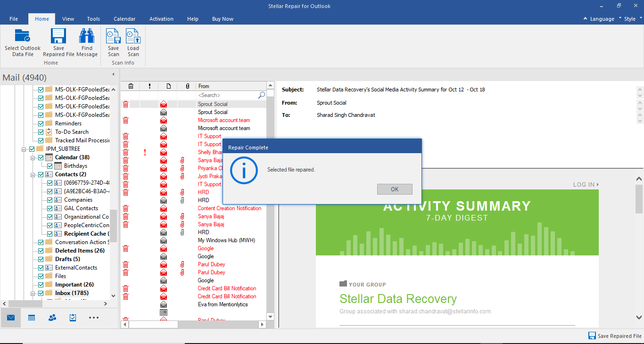Click the Select Outlook Data File icon
Viewport: 644px width, 344px height.
point(22,36)
